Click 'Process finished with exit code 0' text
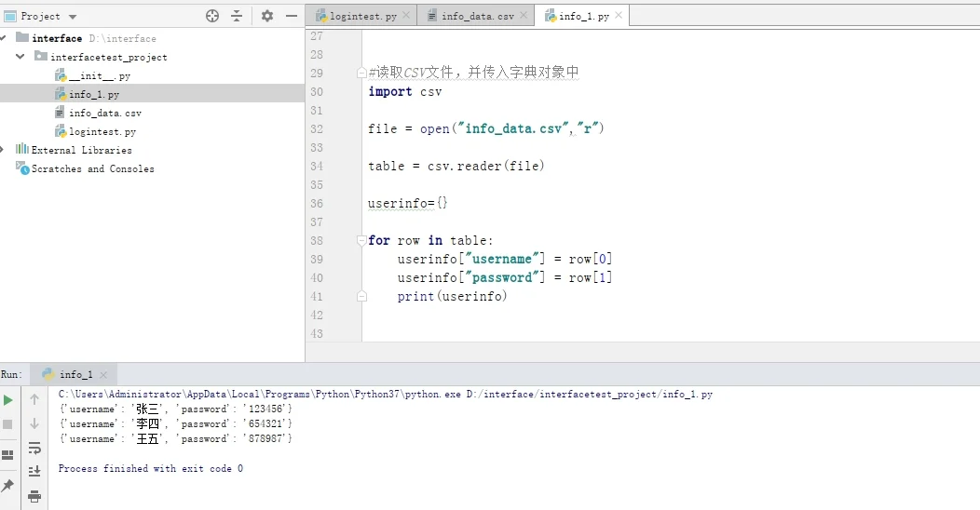The image size is (980, 510). pyautogui.click(x=151, y=469)
